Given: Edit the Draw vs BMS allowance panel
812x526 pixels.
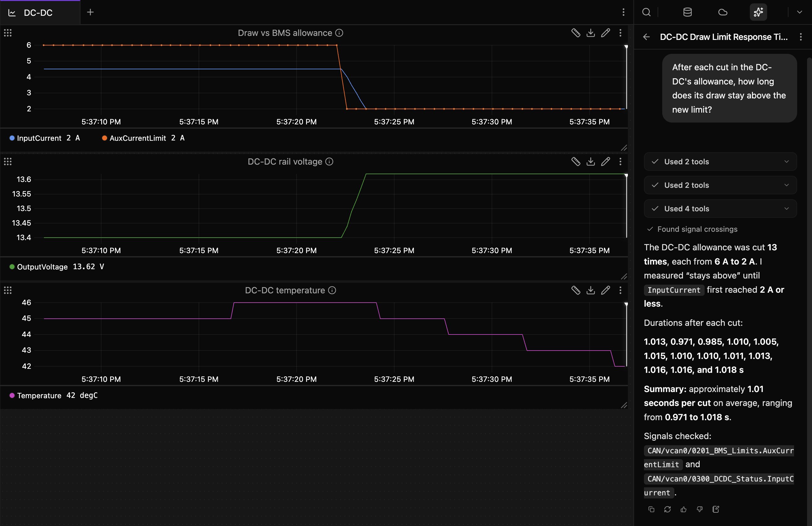Looking at the screenshot, I should click(606, 33).
